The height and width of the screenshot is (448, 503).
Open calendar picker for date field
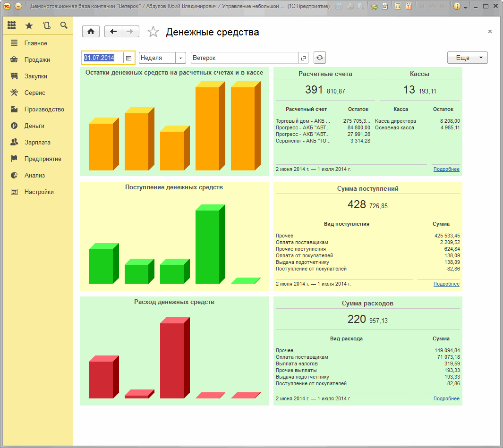[128, 58]
